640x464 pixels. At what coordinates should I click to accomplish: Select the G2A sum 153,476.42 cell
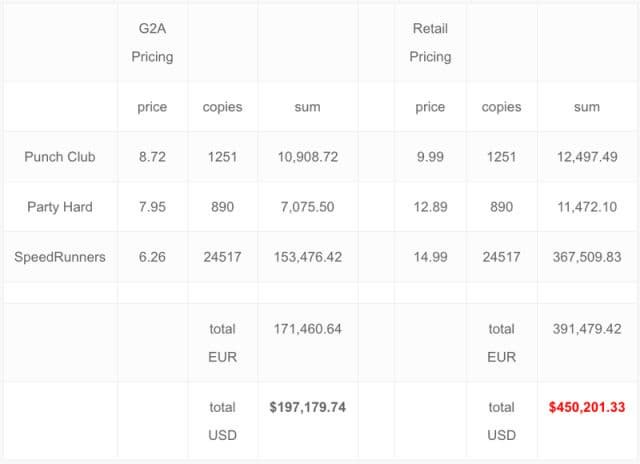[307, 257]
